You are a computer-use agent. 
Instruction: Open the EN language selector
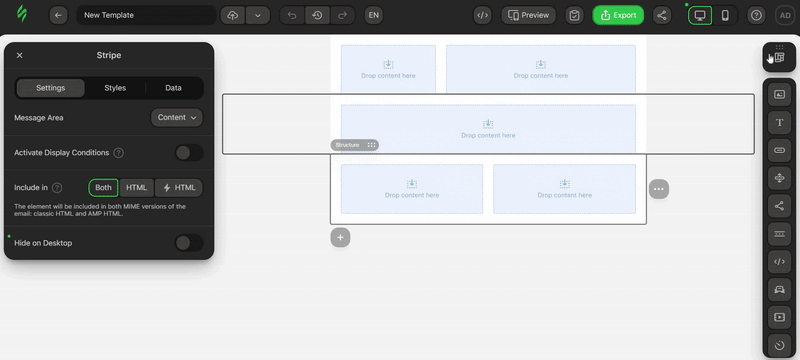pyautogui.click(x=373, y=15)
